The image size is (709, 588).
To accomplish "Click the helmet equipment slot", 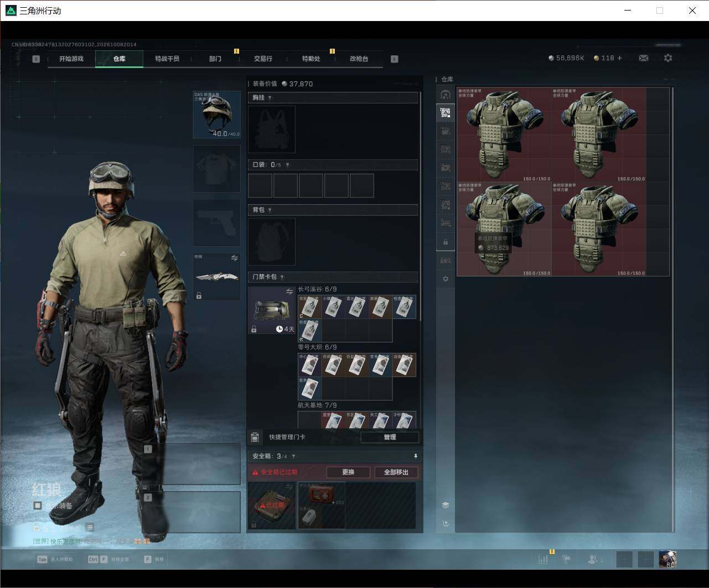I will coord(216,115).
